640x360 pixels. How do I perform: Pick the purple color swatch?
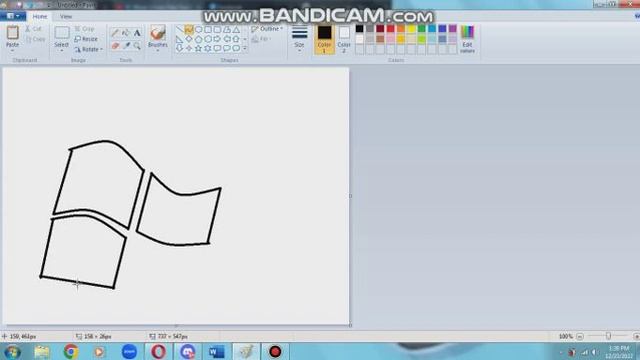click(453, 29)
